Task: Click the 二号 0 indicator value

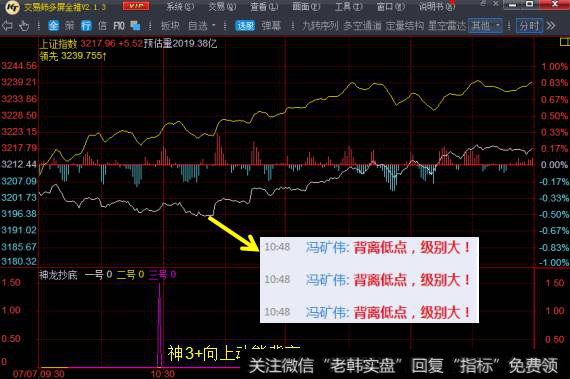Action: pos(131,275)
